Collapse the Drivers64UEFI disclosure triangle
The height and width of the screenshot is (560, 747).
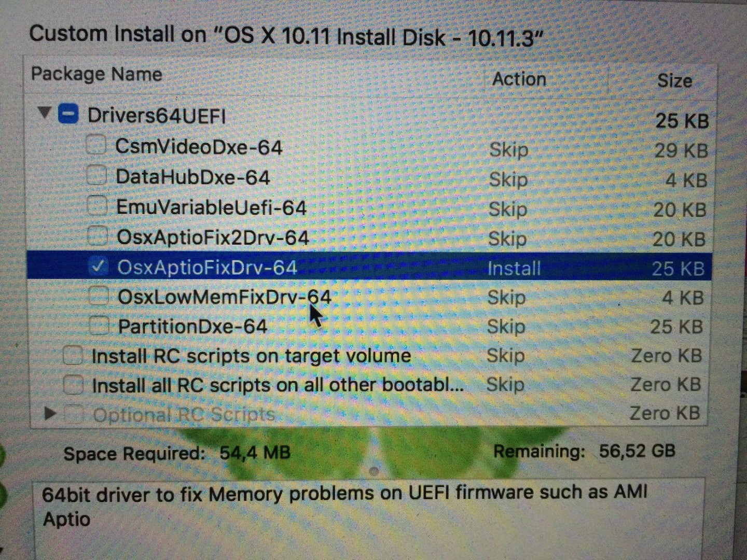(x=45, y=112)
